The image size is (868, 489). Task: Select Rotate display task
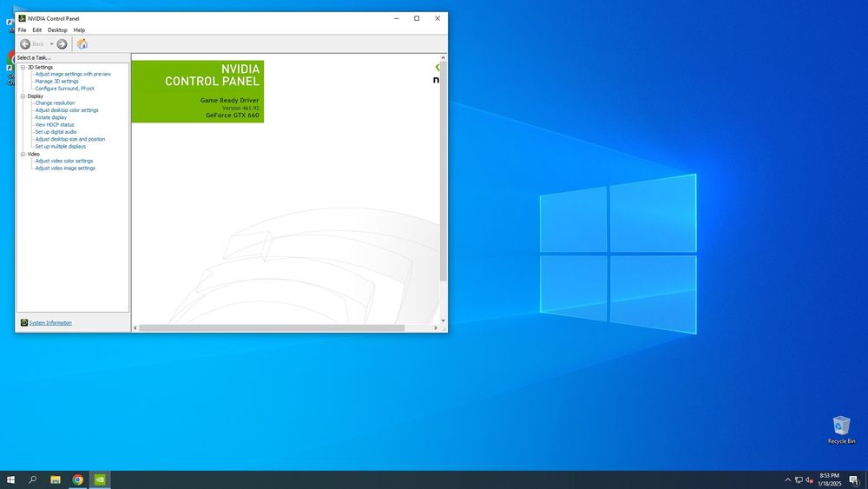(x=51, y=117)
